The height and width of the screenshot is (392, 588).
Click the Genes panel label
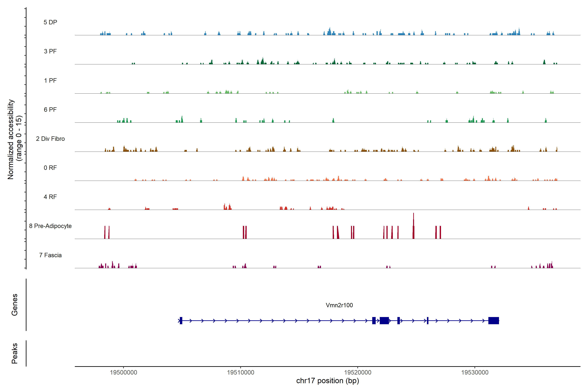click(15, 305)
